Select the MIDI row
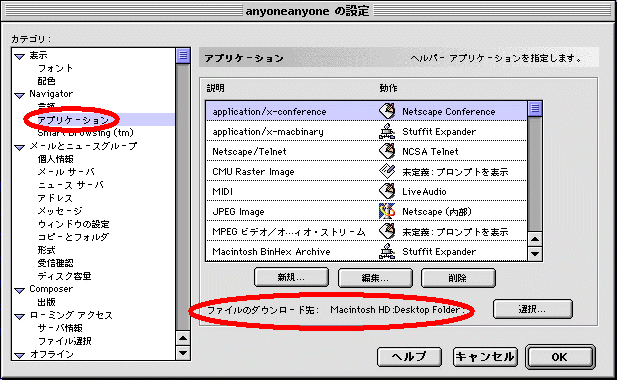Screen dimensions: 617x380 pyautogui.click(x=366, y=192)
